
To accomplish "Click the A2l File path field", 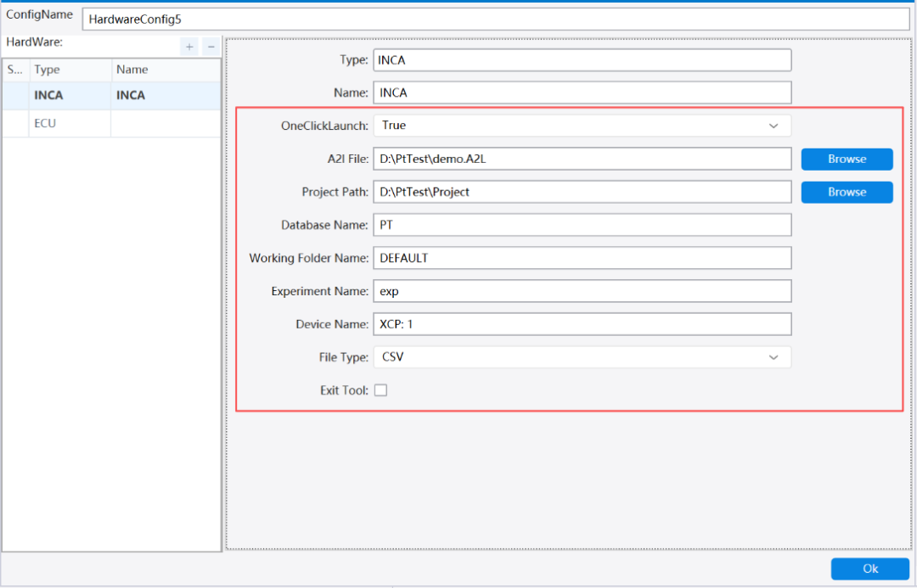I will (582, 159).
